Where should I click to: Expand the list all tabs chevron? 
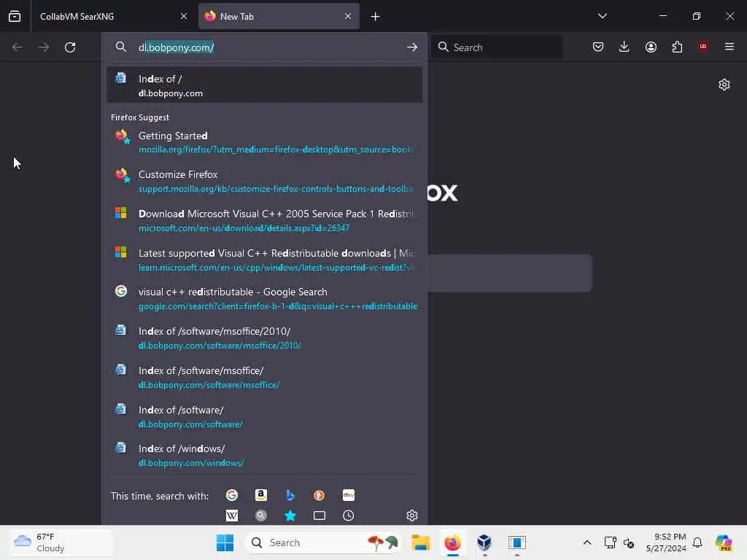(x=602, y=16)
